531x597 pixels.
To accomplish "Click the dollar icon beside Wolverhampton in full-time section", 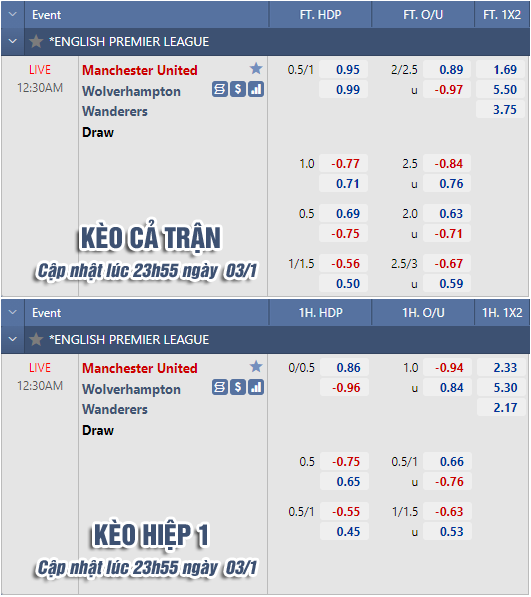I will (x=238, y=89).
